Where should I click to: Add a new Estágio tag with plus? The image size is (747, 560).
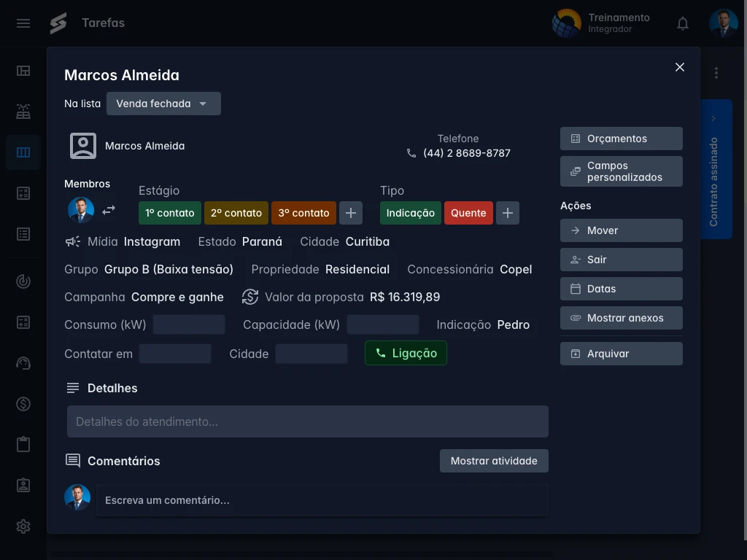(x=351, y=213)
